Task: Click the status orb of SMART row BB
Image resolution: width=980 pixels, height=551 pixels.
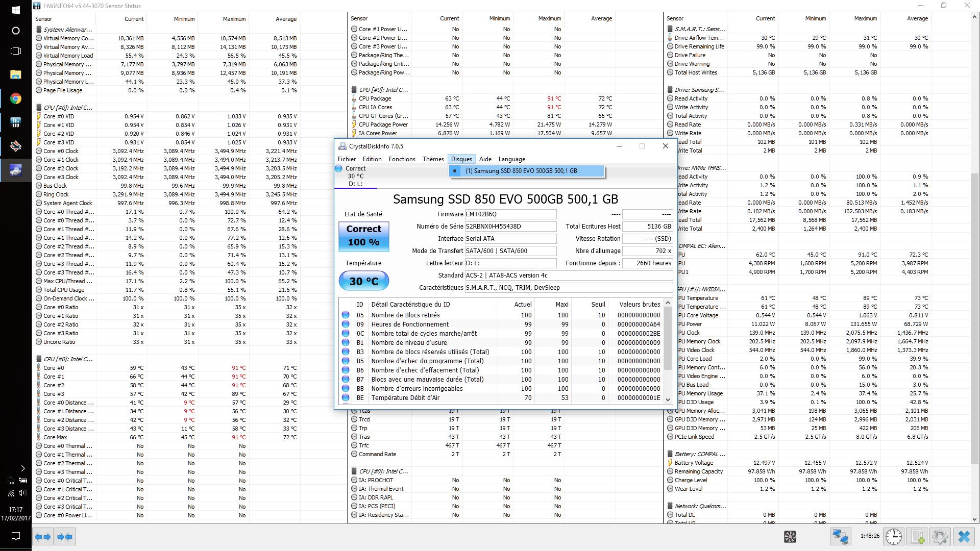Action: tap(346, 389)
